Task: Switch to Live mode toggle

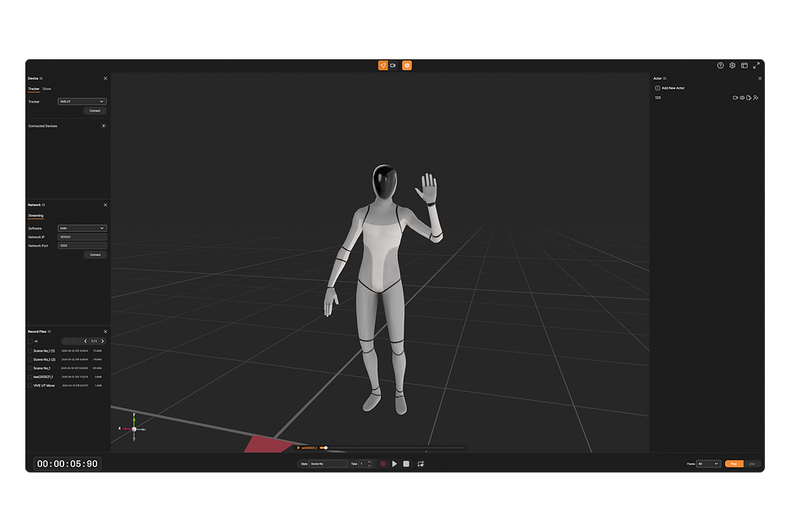Action: click(752, 464)
